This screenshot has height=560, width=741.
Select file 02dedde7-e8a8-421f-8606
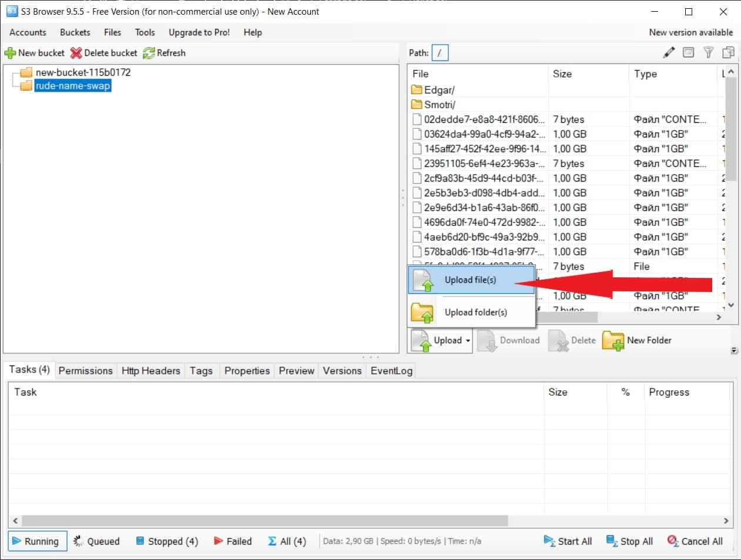[479, 119]
